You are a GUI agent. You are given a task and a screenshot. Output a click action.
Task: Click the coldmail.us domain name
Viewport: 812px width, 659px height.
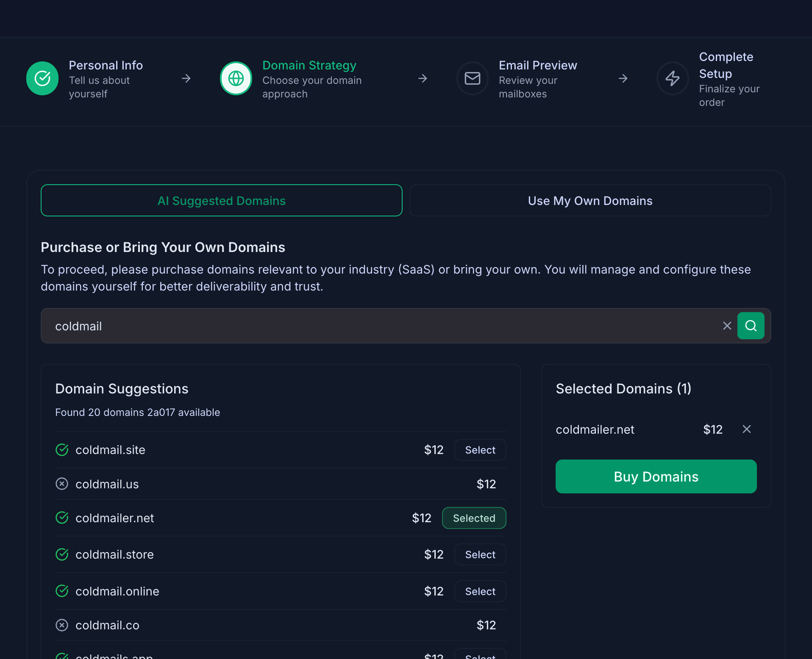tap(107, 484)
